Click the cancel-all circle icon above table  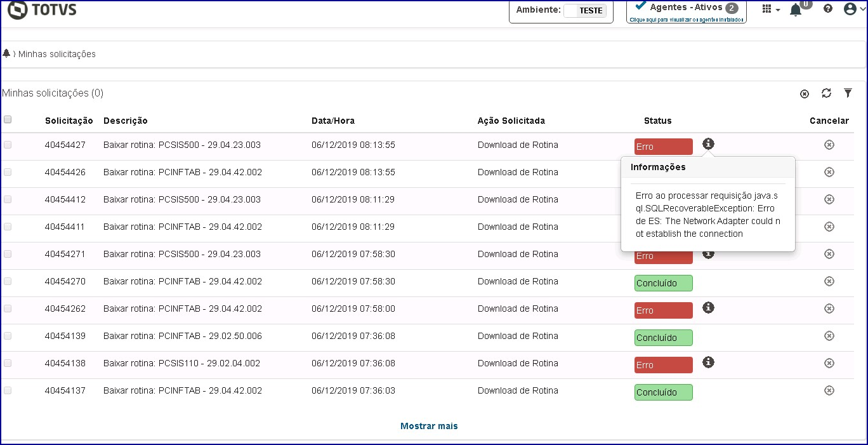click(x=805, y=94)
